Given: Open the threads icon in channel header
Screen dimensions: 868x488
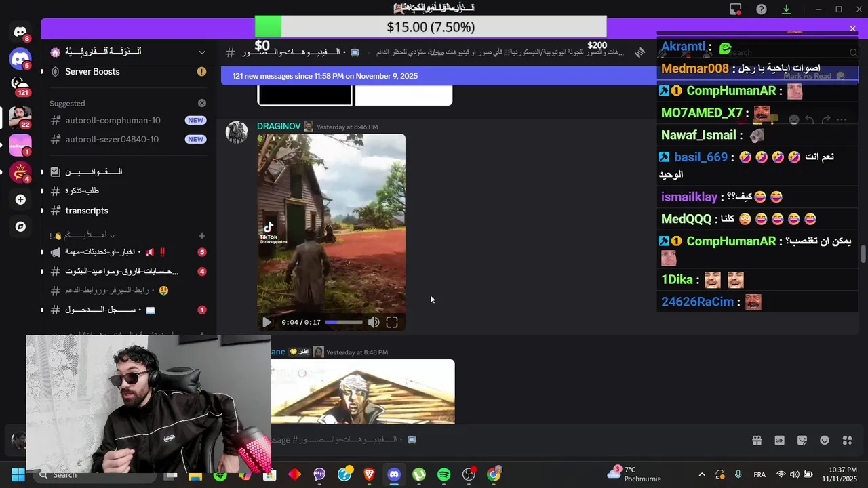Looking at the screenshot, I should (639, 52).
